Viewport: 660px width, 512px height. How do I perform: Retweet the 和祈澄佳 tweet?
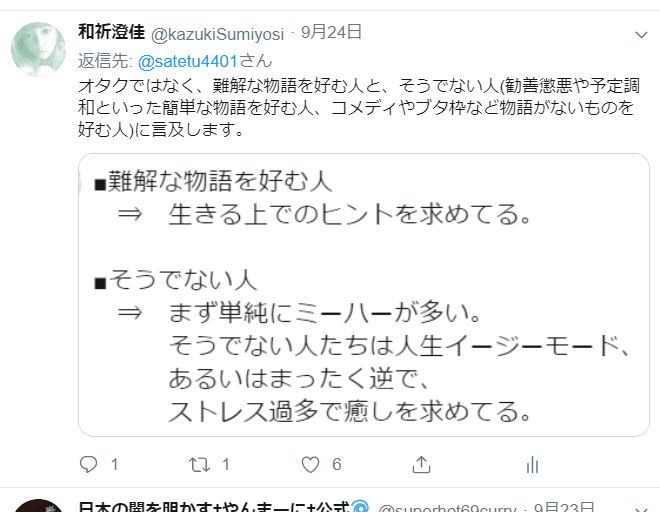(199, 465)
